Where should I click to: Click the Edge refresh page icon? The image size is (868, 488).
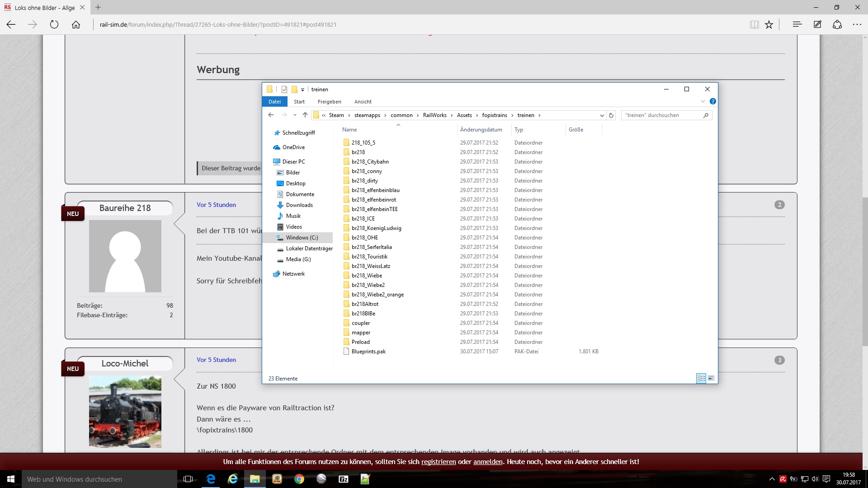(x=54, y=25)
